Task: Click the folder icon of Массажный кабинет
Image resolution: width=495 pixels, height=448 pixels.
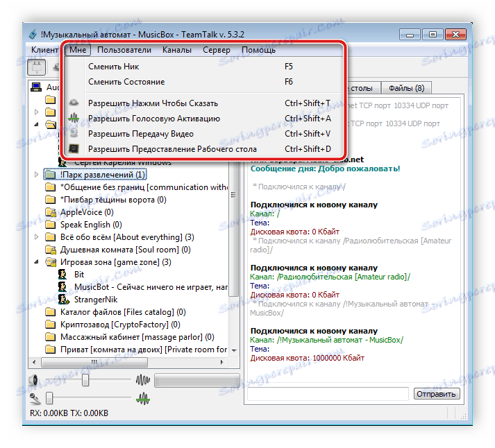Action: [x=50, y=337]
